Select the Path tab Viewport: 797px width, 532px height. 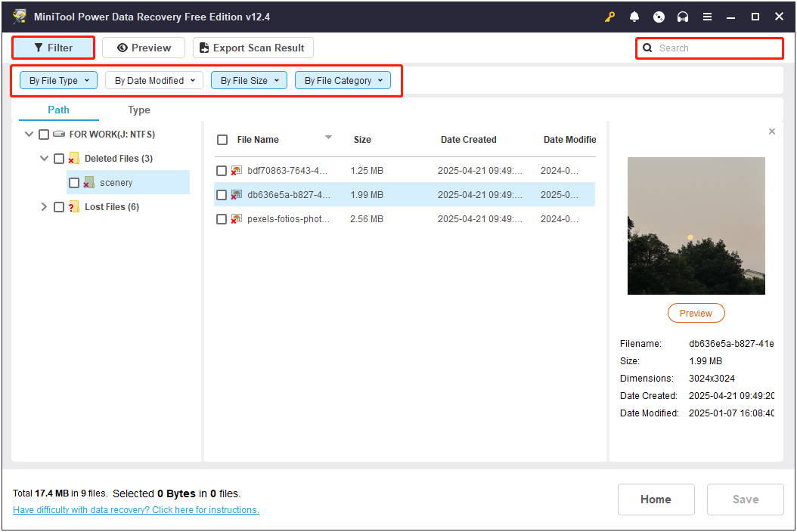(58, 110)
